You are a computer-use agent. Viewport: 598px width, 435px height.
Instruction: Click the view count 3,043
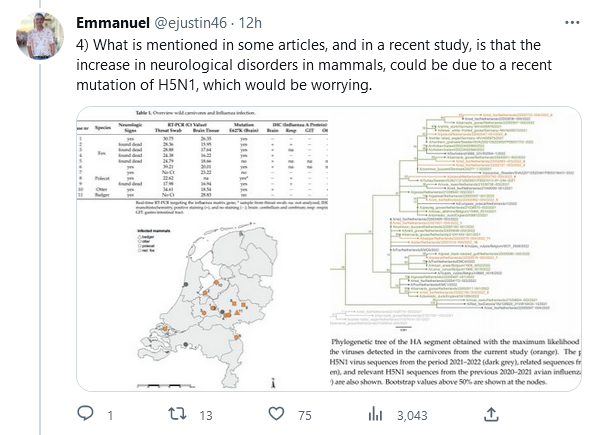click(x=412, y=415)
